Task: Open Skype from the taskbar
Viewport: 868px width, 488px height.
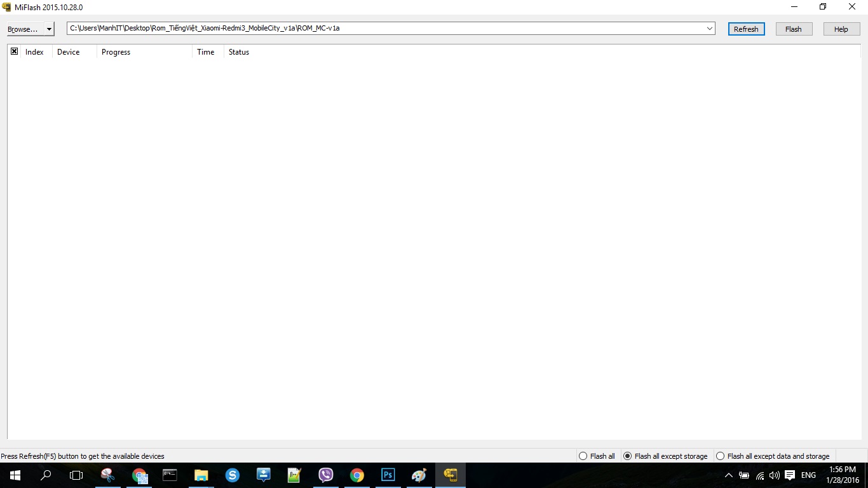Action: [x=233, y=475]
